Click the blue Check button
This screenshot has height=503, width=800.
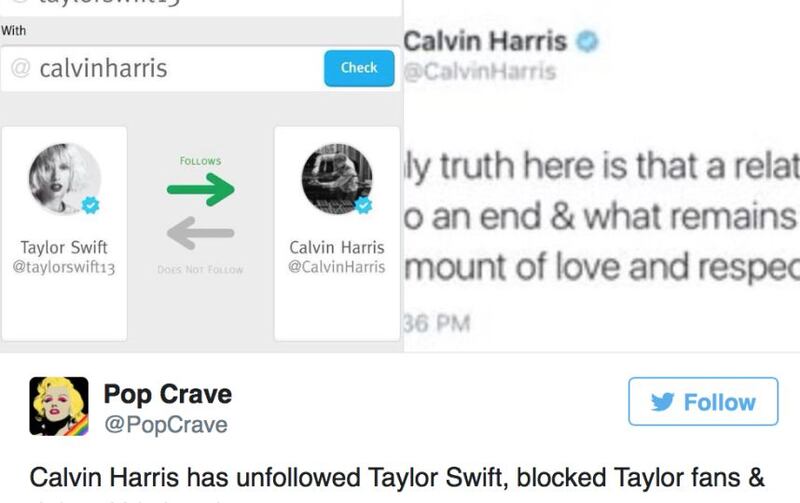pyautogui.click(x=359, y=68)
